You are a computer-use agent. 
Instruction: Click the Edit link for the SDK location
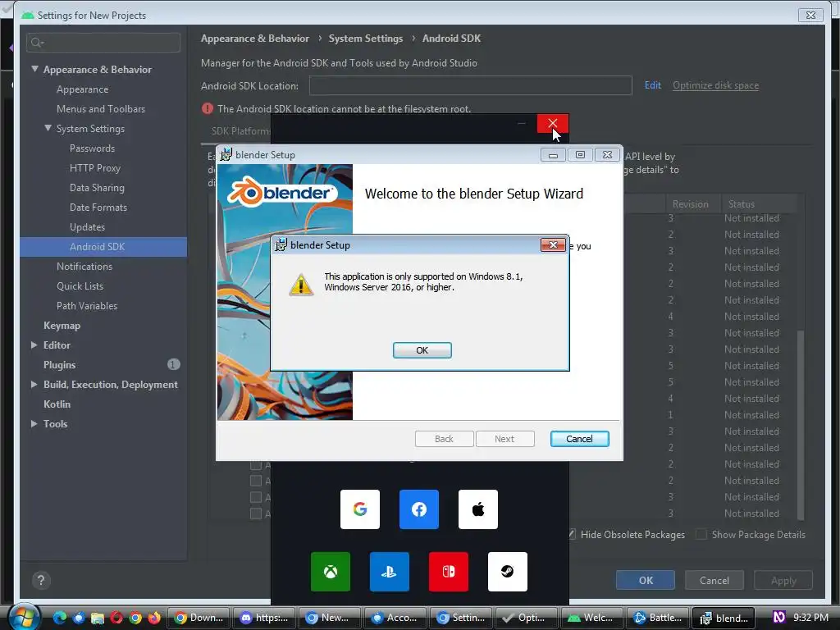[x=652, y=85]
